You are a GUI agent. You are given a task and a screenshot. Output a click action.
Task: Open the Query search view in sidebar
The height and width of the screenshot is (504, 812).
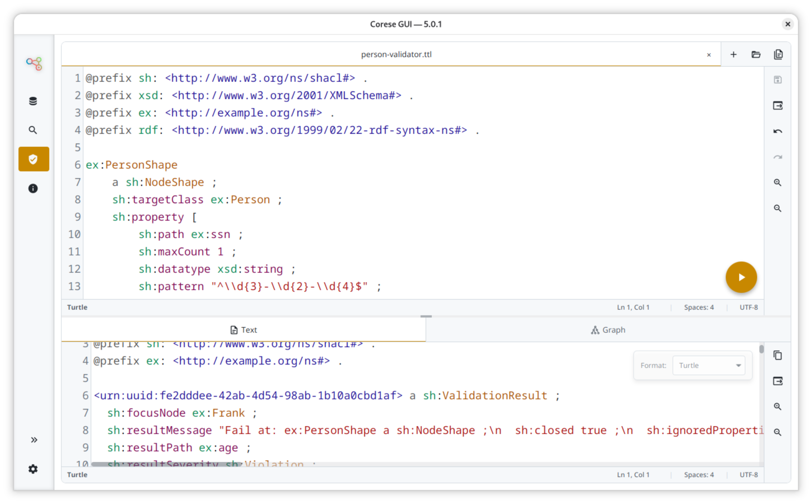33,130
